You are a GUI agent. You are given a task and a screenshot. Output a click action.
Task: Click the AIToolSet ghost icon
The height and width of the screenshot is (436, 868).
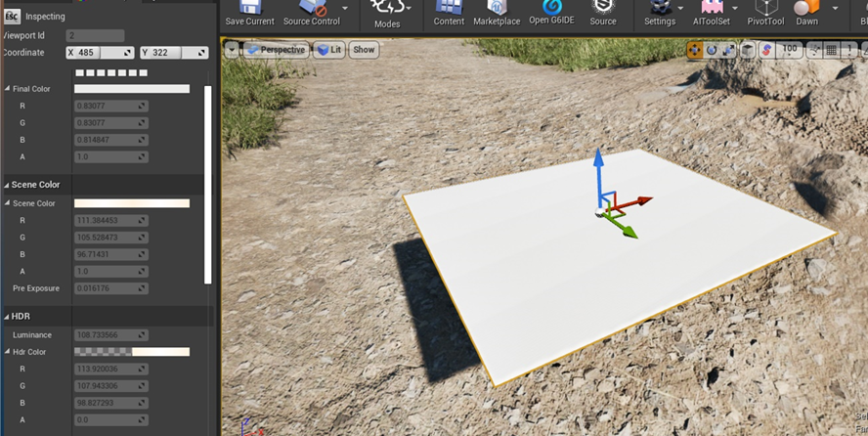pos(712,8)
